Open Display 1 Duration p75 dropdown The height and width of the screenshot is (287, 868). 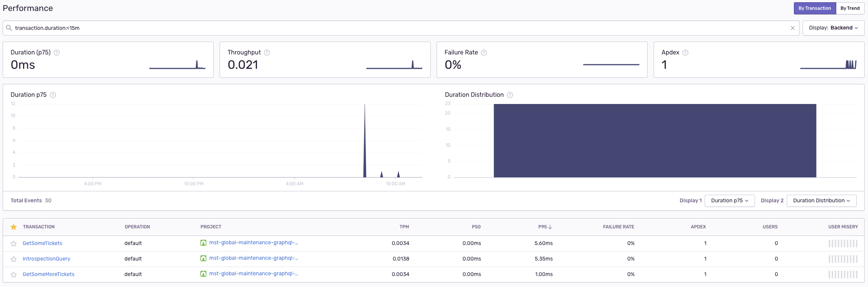(x=730, y=201)
